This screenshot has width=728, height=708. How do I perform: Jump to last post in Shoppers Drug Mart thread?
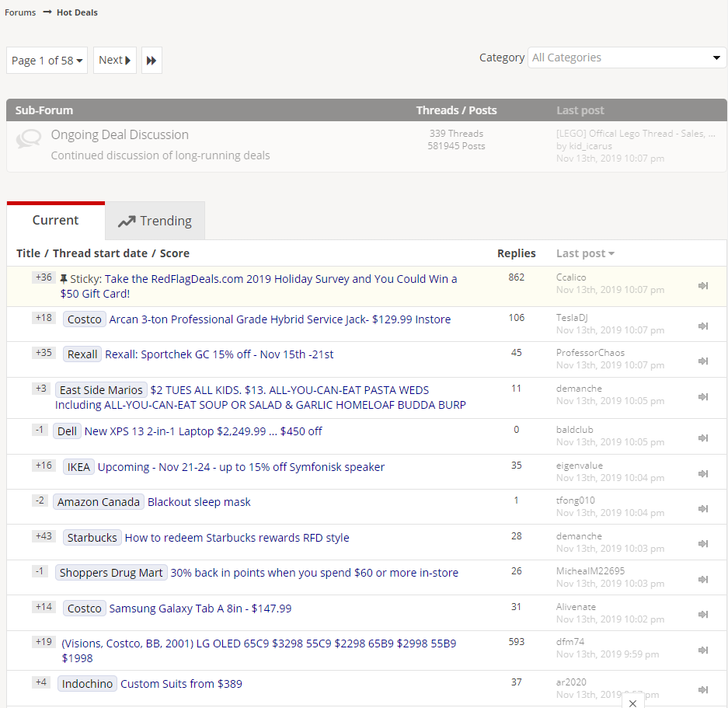click(x=703, y=579)
